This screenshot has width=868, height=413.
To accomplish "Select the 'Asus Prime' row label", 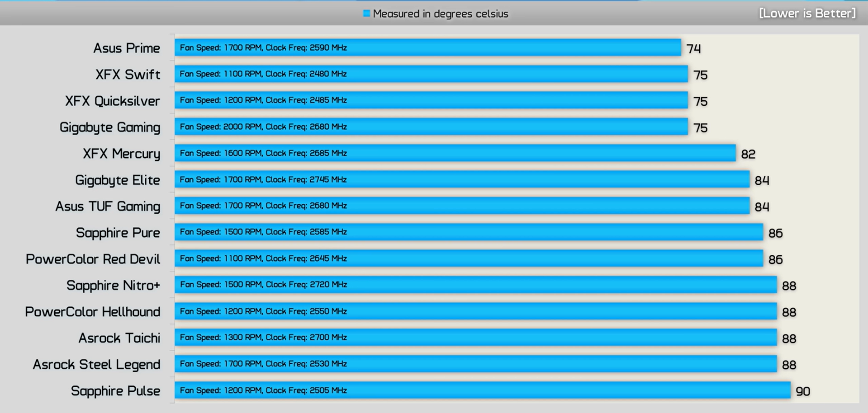I will click(127, 48).
